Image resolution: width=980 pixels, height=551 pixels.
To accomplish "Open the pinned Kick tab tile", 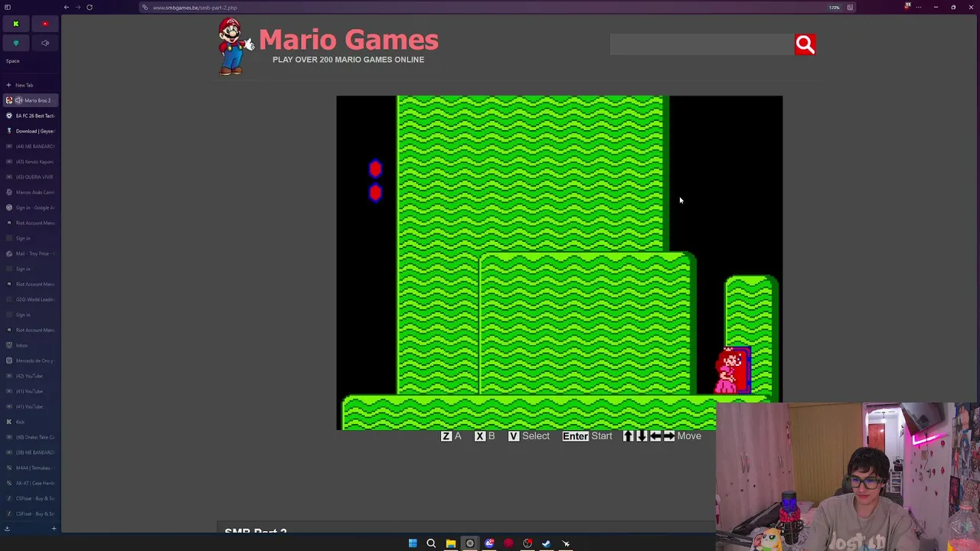I will point(15,24).
